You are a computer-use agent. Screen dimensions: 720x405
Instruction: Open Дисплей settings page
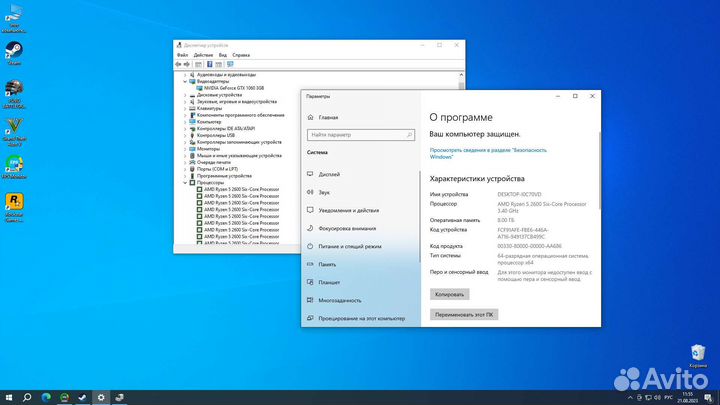pyautogui.click(x=329, y=174)
